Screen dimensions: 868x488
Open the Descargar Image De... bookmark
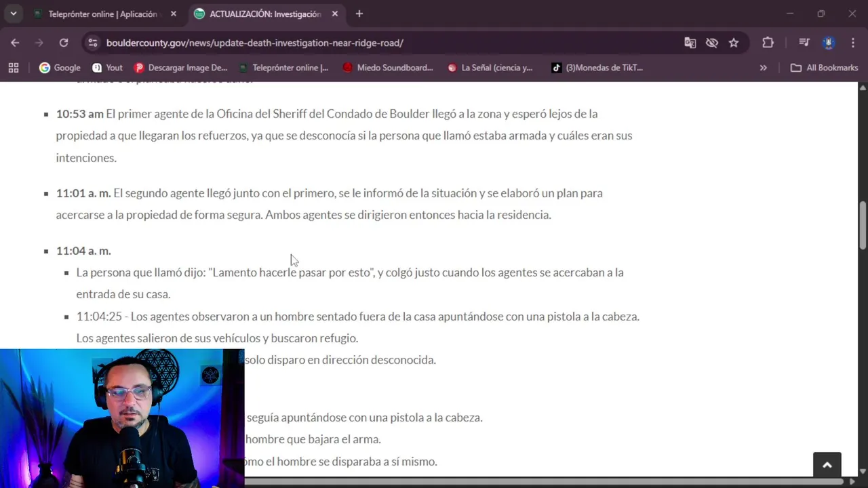[180, 68]
